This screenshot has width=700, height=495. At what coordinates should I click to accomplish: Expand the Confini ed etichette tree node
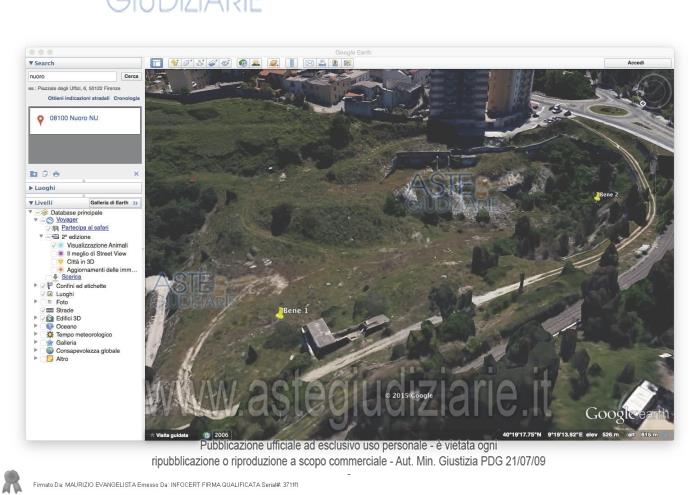[36, 286]
